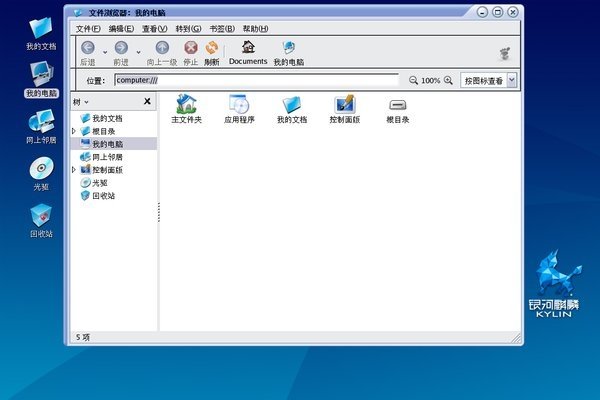Open the Forward history dropdown arrow
600x400 pixels.
click(139, 52)
